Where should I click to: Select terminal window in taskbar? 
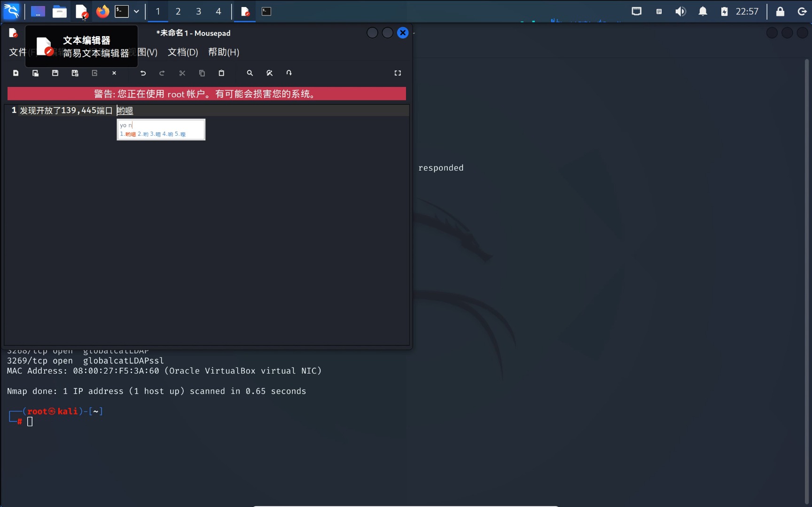(x=266, y=11)
